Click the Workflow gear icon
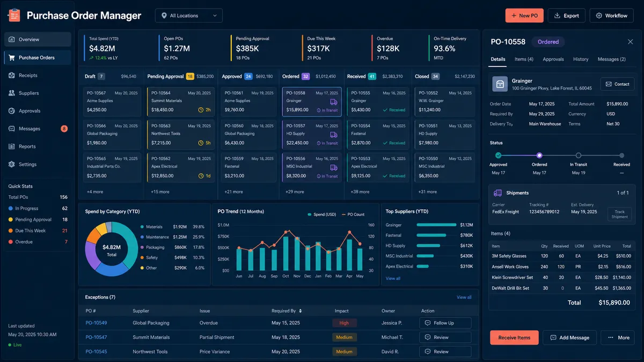The height and width of the screenshot is (362, 644). coord(599,16)
